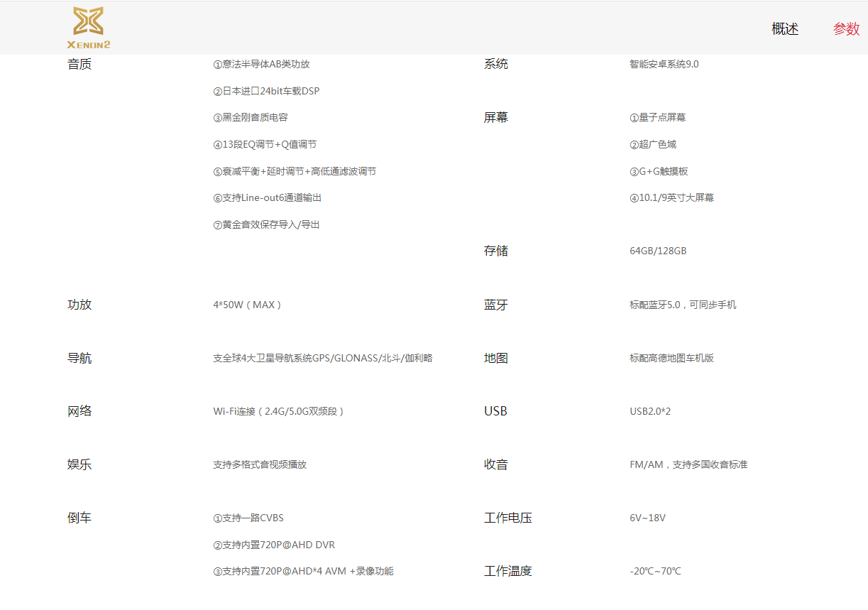Click the 工作电压 voltage label
This screenshot has width=868, height=610.
pyautogui.click(x=508, y=518)
